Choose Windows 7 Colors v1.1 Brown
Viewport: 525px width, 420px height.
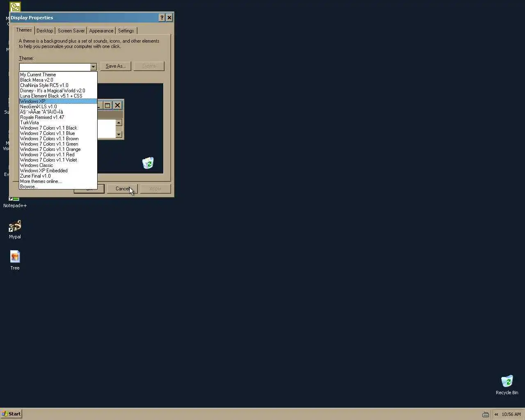58,139
